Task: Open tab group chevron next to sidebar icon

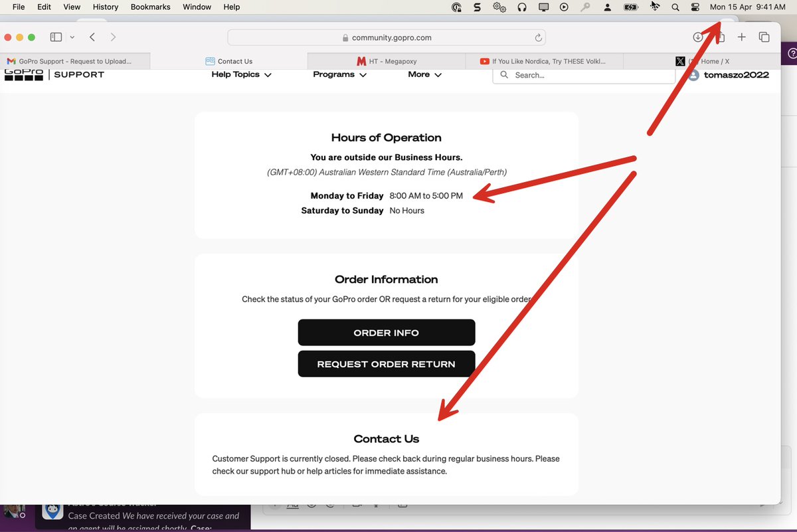Action: 72,38
